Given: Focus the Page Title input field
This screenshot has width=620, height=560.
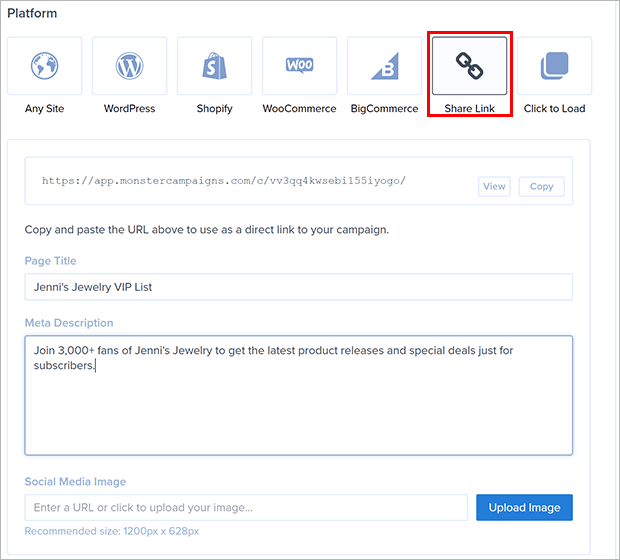Looking at the screenshot, I should pos(298,287).
